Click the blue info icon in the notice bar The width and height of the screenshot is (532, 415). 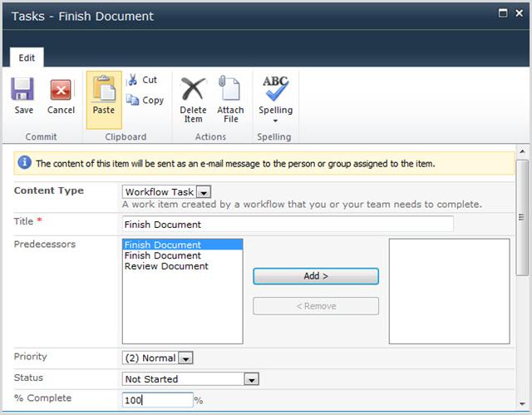click(x=24, y=162)
